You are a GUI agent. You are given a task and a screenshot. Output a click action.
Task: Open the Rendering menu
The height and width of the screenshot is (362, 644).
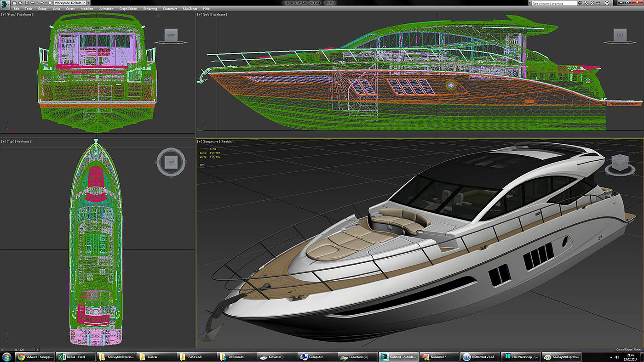(x=149, y=9)
